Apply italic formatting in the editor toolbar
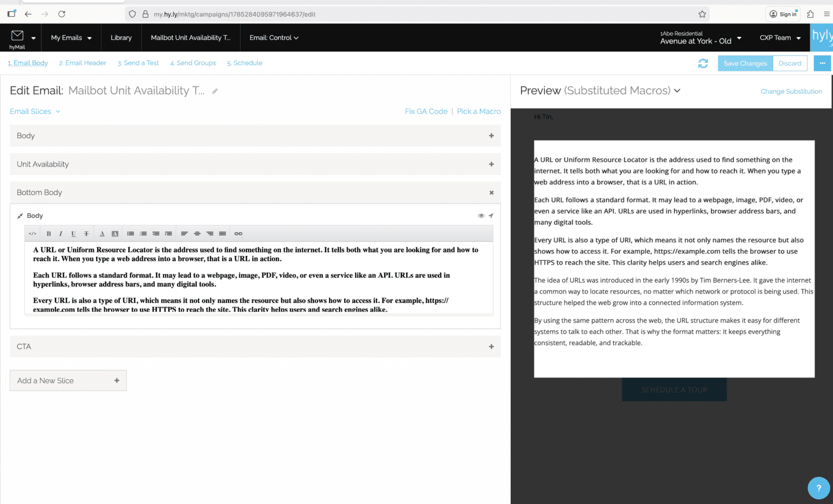This screenshot has height=504, width=833. [61, 234]
